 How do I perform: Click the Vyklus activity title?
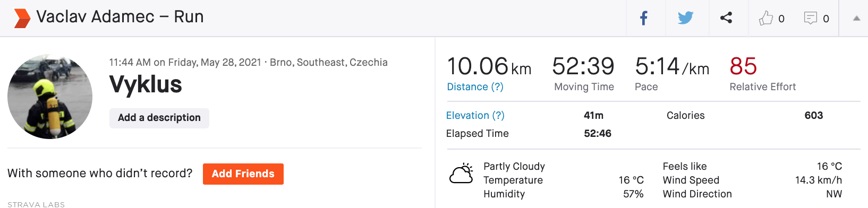146,84
